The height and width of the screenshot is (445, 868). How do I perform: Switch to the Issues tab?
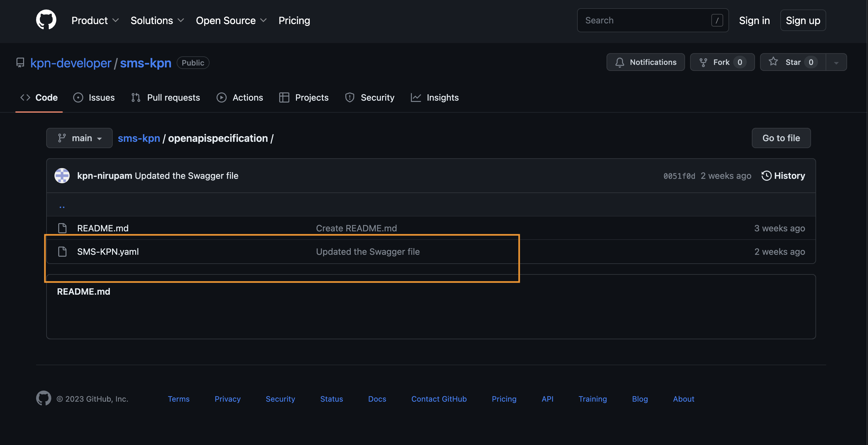click(94, 97)
